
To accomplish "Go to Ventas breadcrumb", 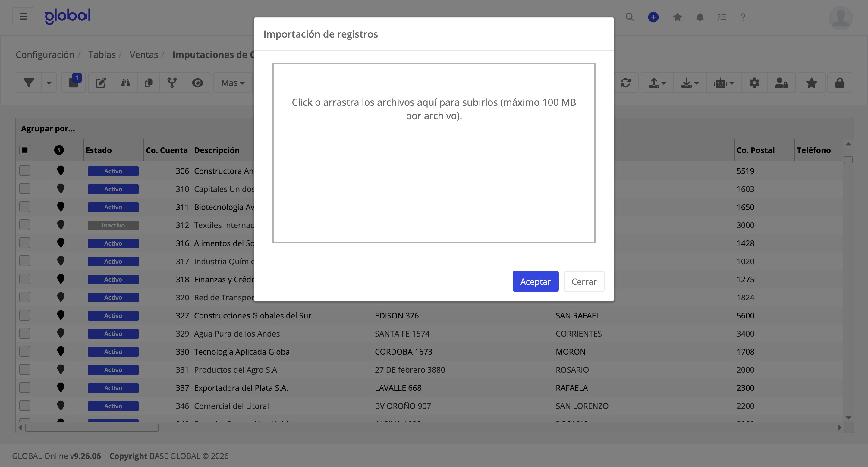I will click(x=144, y=54).
